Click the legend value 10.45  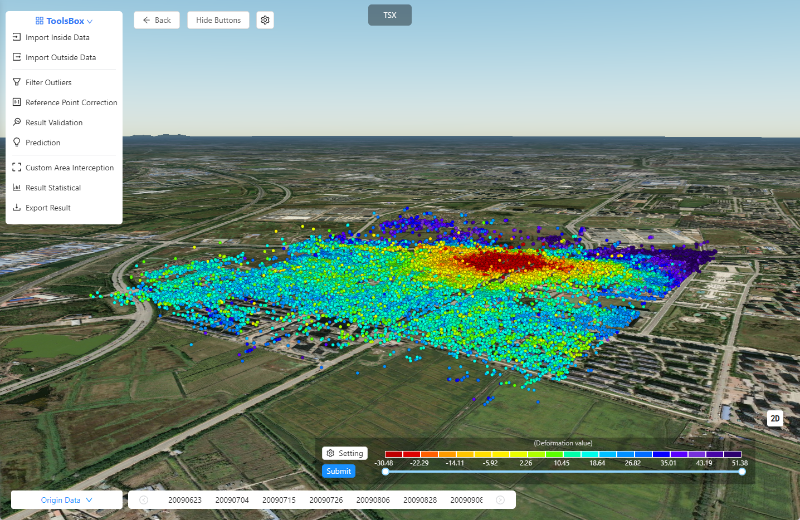(x=561, y=463)
